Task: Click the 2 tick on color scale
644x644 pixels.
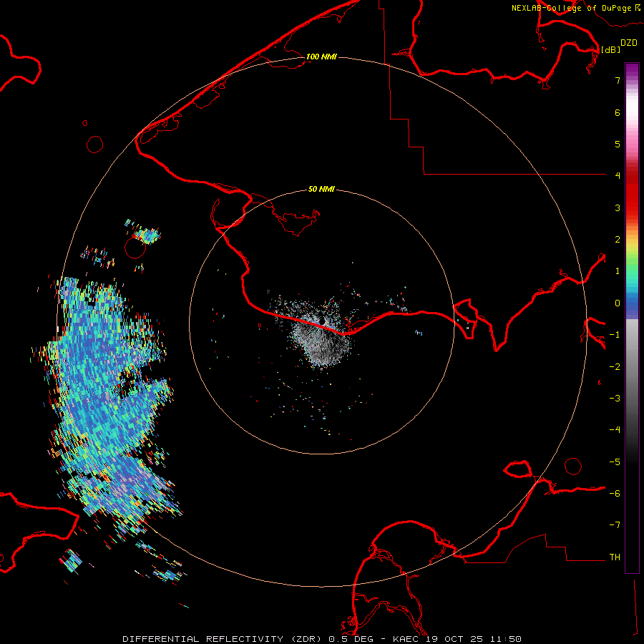Action: pyautogui.click(x=618, y=240)
